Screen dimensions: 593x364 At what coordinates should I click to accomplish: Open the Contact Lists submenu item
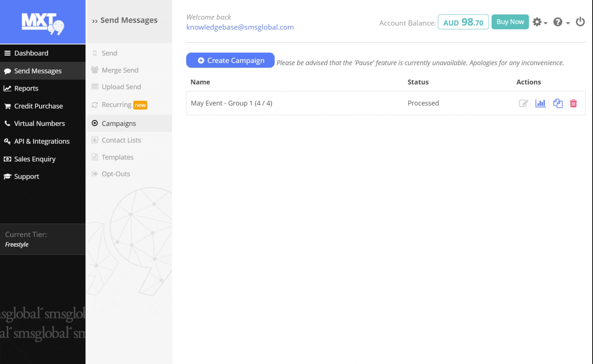tap(121, 140)
